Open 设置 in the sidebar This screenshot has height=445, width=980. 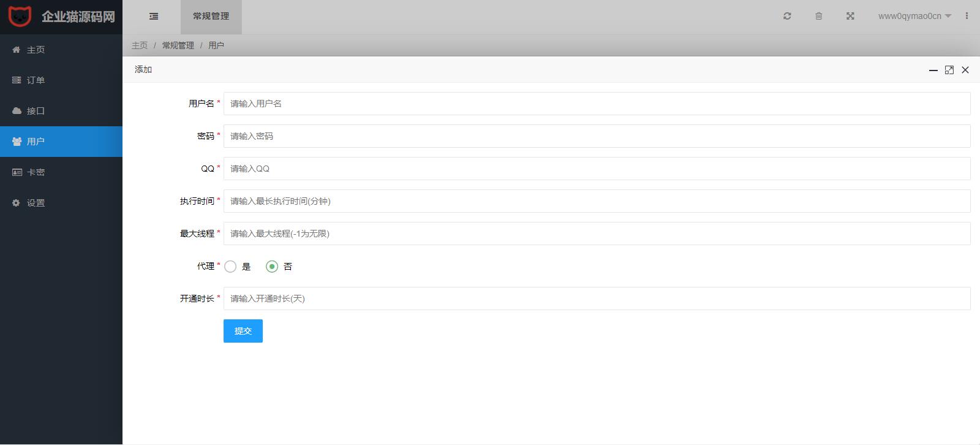[x=61, y=203]
